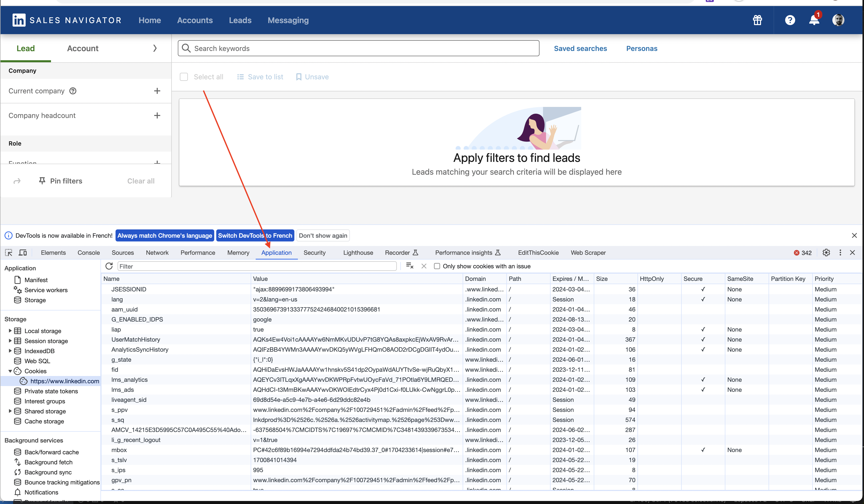This screenshot has width=864, height=504.
Task: Expand the Session storage tree node
Action: pos(10,341)
